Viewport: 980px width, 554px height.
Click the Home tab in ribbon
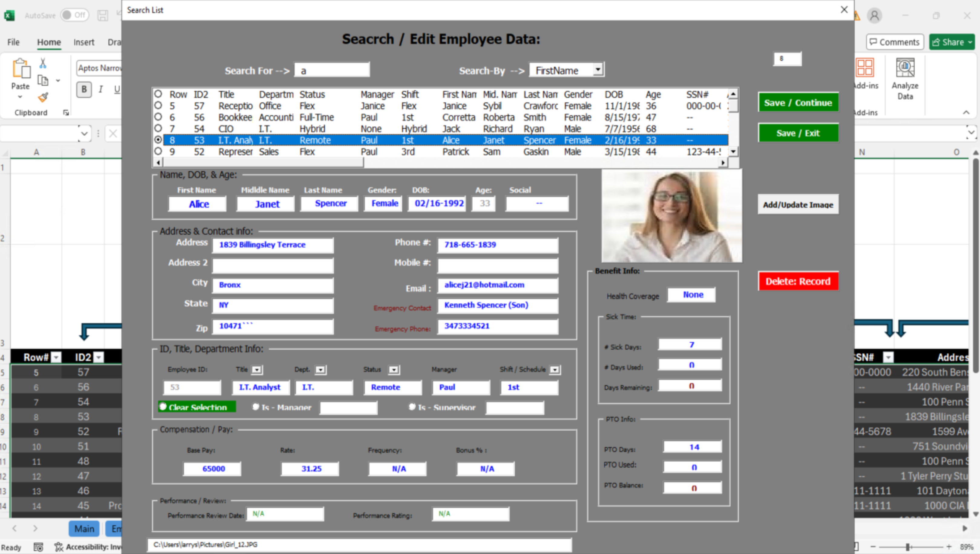[48, 42]
